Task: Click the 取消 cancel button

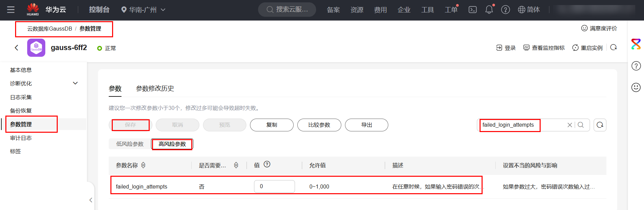Action: (x=178, y=125)
